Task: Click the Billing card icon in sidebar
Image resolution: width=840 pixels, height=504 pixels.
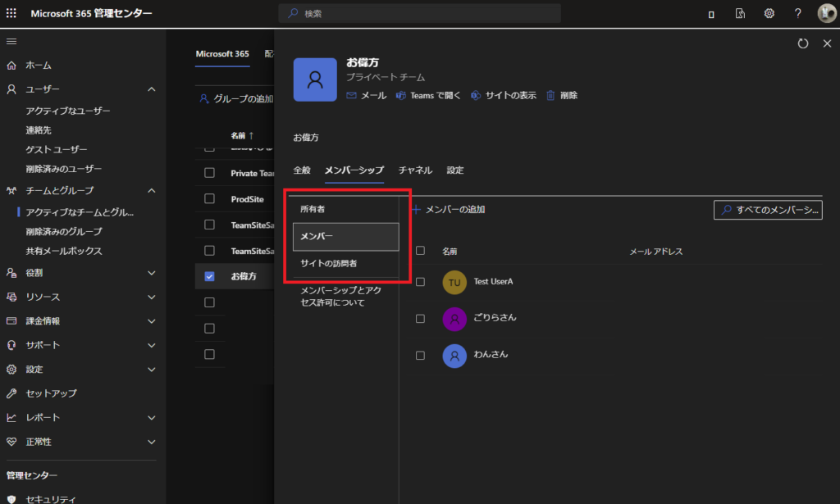Action: coord(11,321)
